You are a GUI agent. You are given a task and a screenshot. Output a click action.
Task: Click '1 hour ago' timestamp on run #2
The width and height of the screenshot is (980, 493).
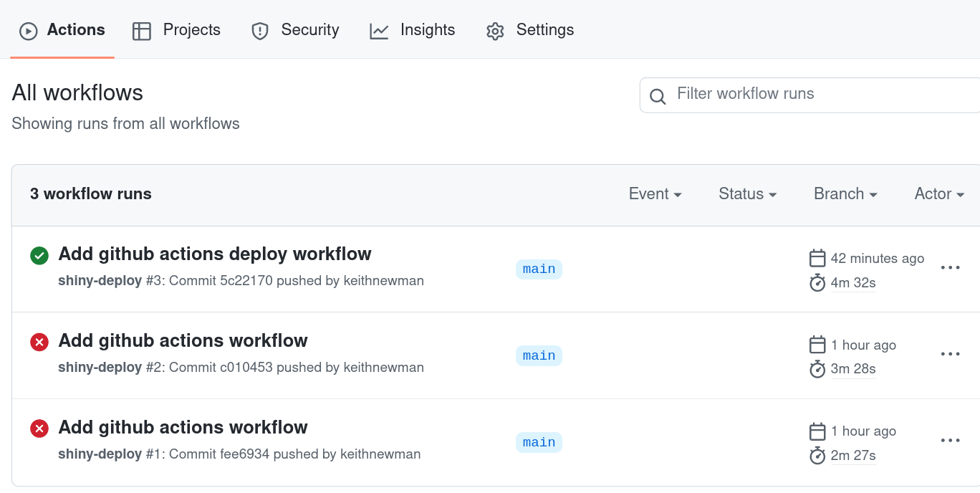pyautogui.click(x=863, y=345)
